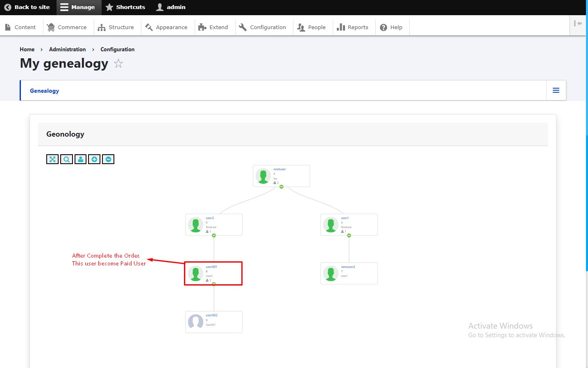Open the newuser2 name link
The width and height of the screenshot is (588, 368).
[348, 267]
